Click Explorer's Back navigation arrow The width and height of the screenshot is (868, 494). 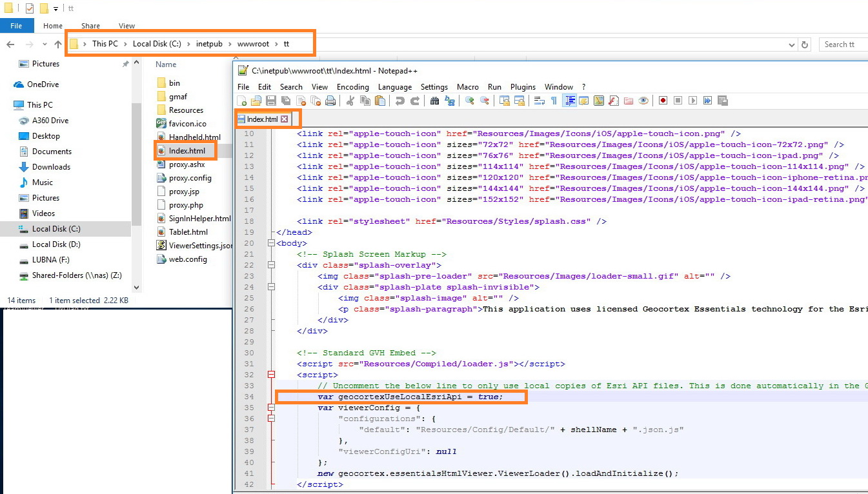click(x=10, y=44)
